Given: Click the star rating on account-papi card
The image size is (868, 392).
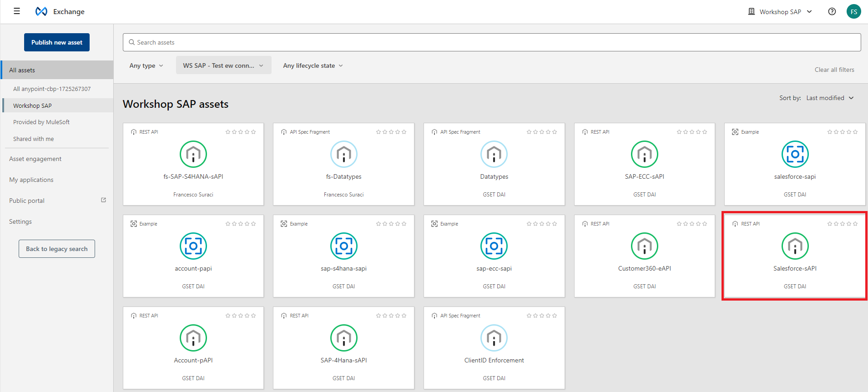Looking at the screenshot, I should point(241,224).
